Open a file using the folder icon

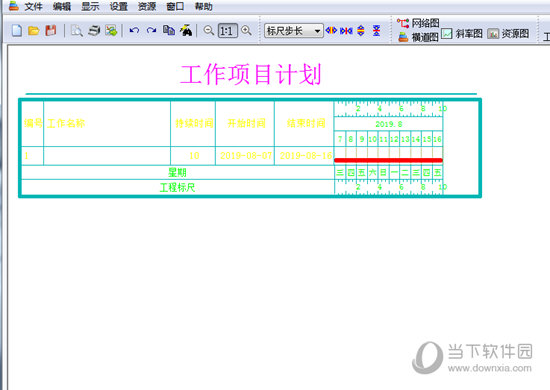(33, 31)
